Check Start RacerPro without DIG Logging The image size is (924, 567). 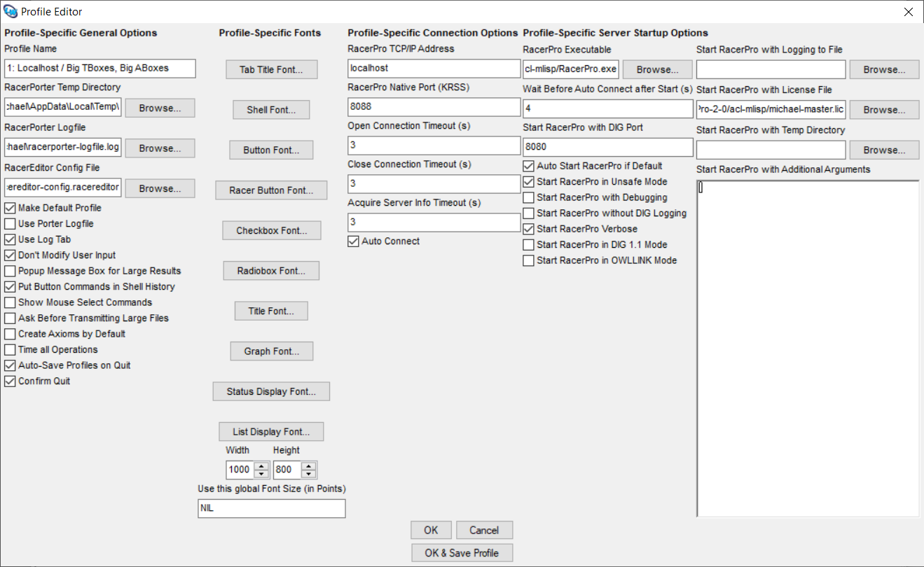tap(528, 213)
